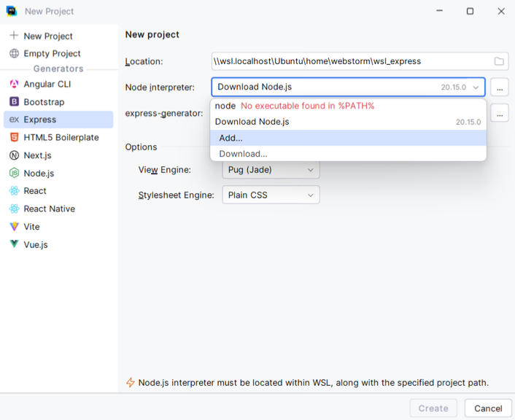The height and width of the screenshot is (420, 515).
Task: Click inside the Location path field
Action: point(350,61)
